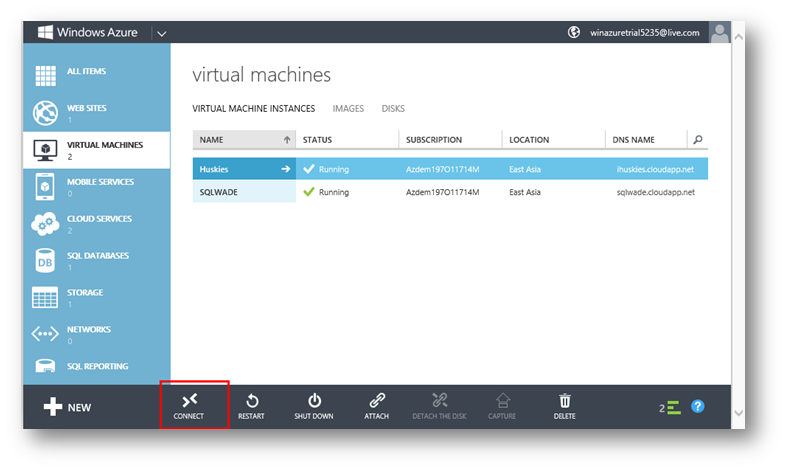Click Detach the Disk command

click(x=439, y=406)
